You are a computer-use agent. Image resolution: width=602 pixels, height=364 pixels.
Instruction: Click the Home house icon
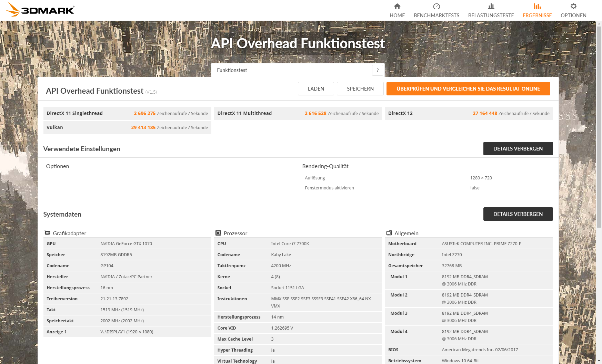click(x=397, y=6)
